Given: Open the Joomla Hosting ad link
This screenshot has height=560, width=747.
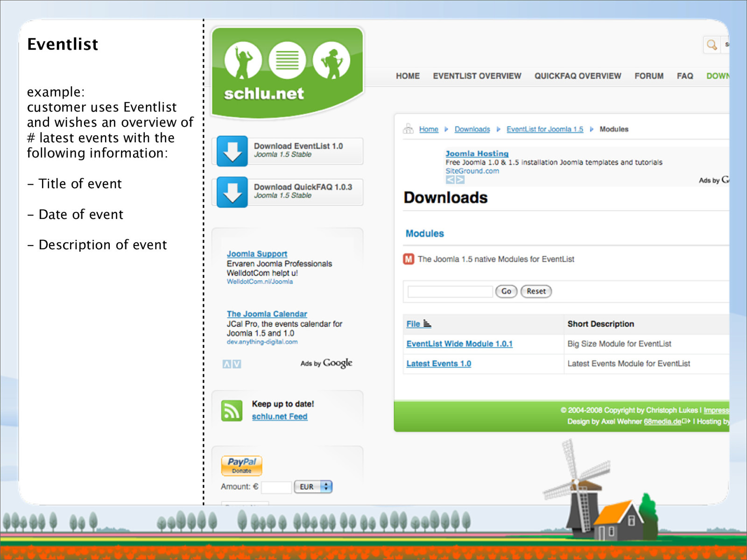Looking at the screenshot, I should click(477, 154).
